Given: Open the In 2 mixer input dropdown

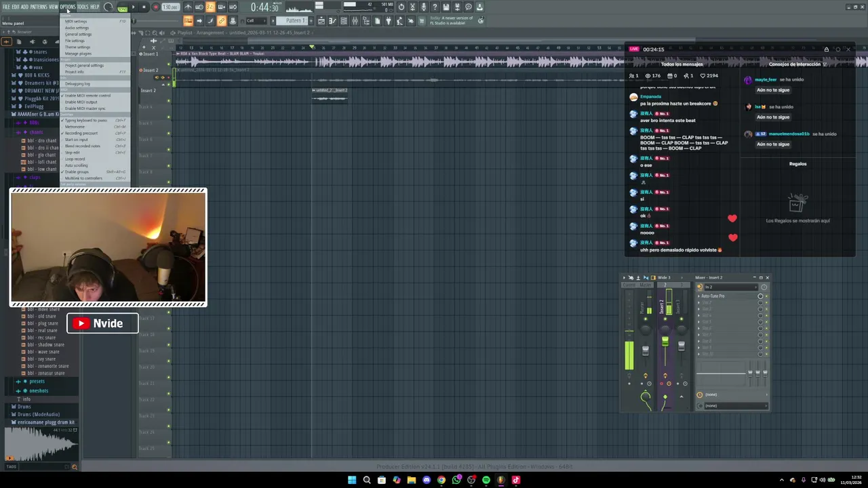Looking at the screenshot, I should (731, 287).
